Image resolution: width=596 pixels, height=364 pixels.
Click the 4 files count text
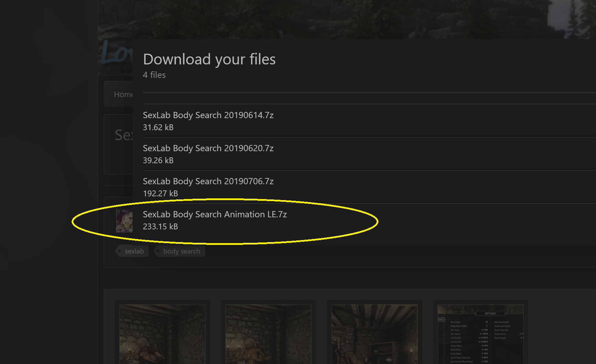click(154, 75)
